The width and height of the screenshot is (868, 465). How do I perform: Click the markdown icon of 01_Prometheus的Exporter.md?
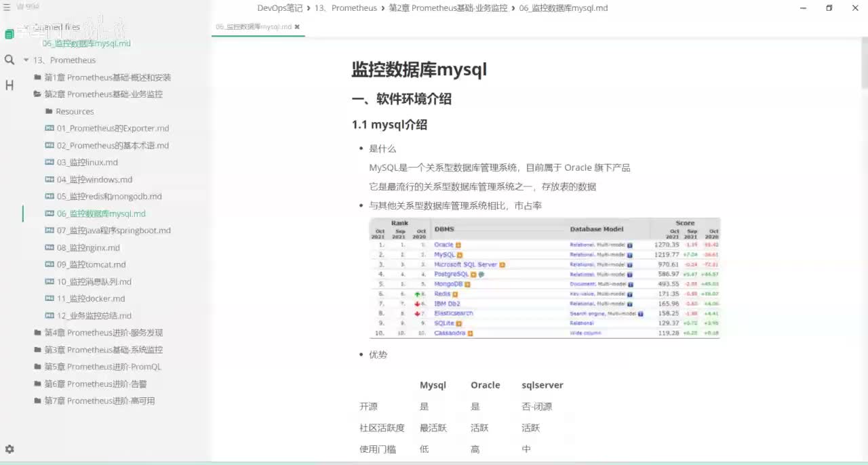pyautogui.click(x=49, y=128)
